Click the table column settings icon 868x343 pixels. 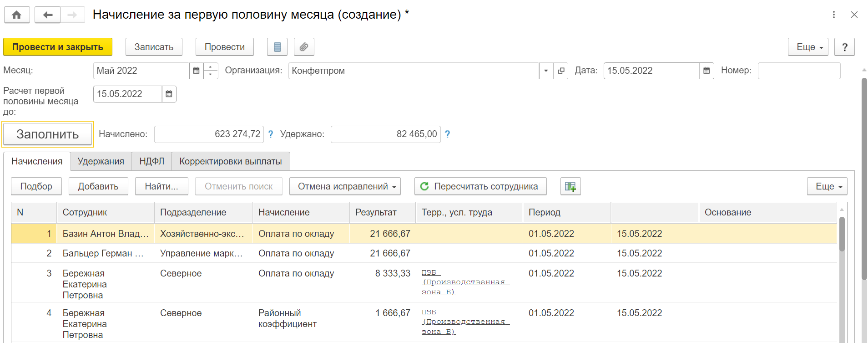570,186
